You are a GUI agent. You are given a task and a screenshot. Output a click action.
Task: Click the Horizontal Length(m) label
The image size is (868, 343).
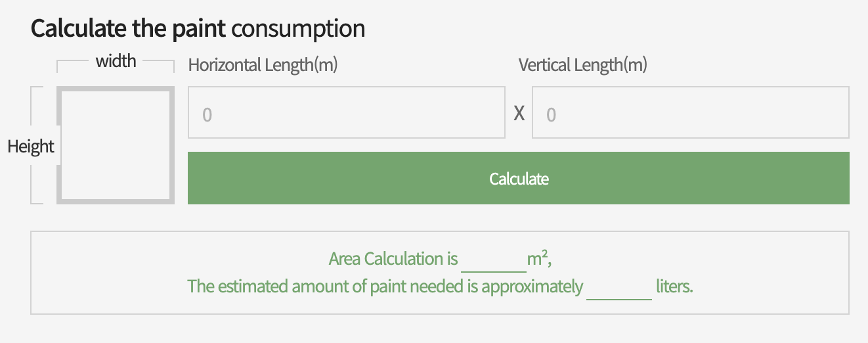[x=263, y=65]
